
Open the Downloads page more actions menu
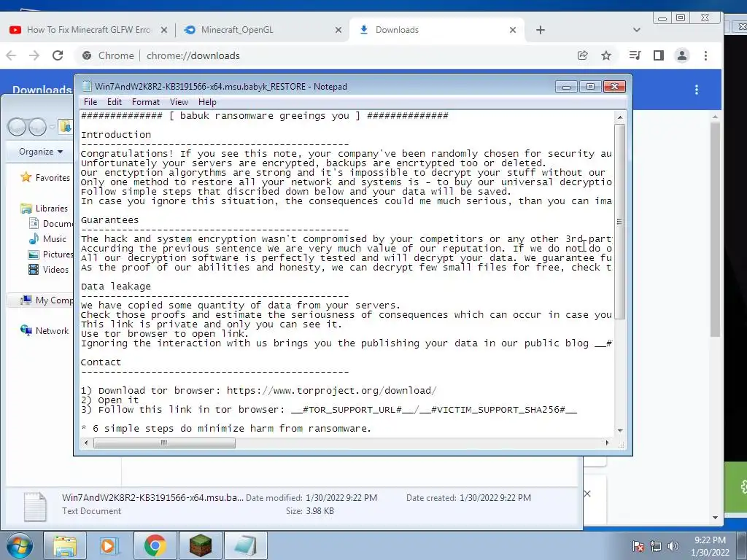(697, 90)
